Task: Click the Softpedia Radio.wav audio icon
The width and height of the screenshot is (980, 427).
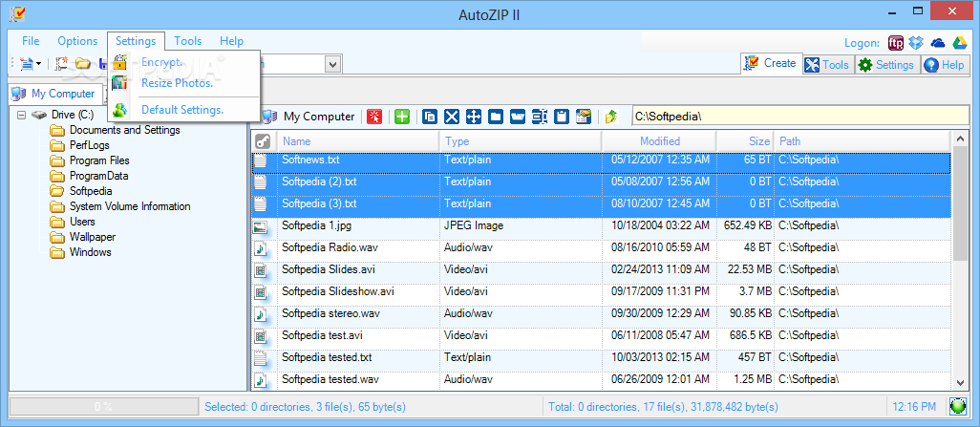Action: [261, 248]
